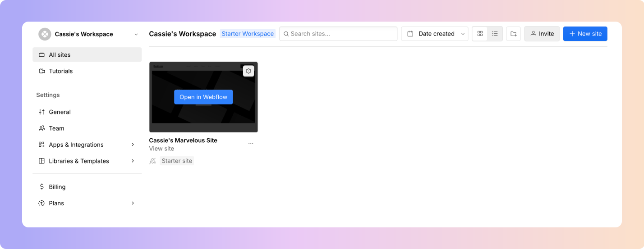
Task: Click the Team people icon
Action: click(x=41, y=128)
